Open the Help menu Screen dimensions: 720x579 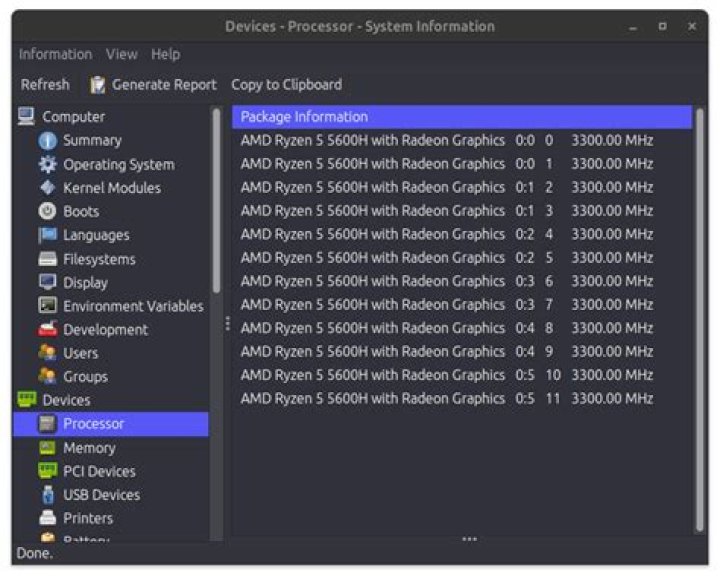pyautogui.click(x=166, y=54)
